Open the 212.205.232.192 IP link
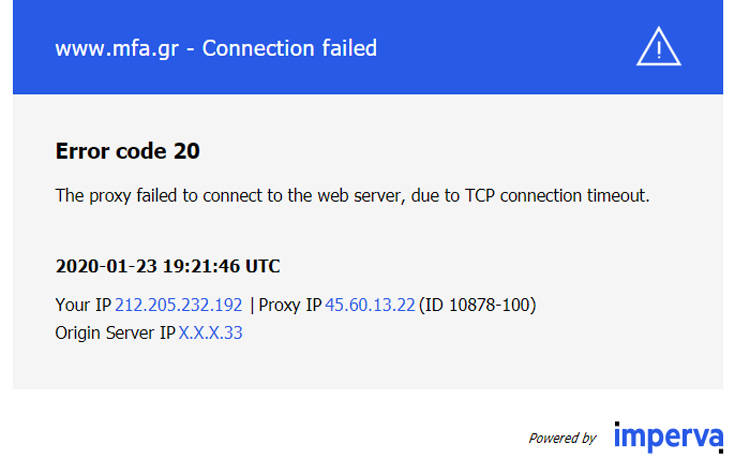Viewport: 735px width, 459px height. tap(178, 305)
